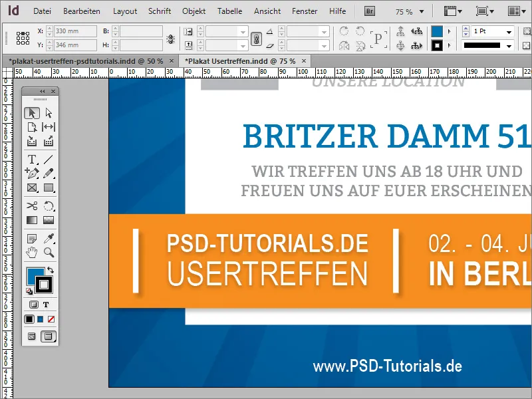Activate the Hand tool
The height and width of the screenshot is (399, 532).
[x=31, y=253]
